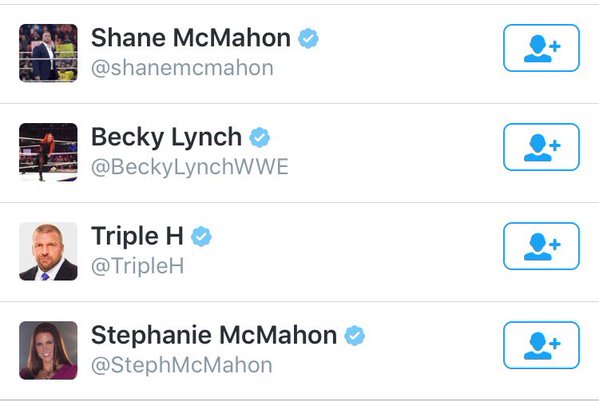Follow Triple H with the add-user icon

[x=541, y=246]
